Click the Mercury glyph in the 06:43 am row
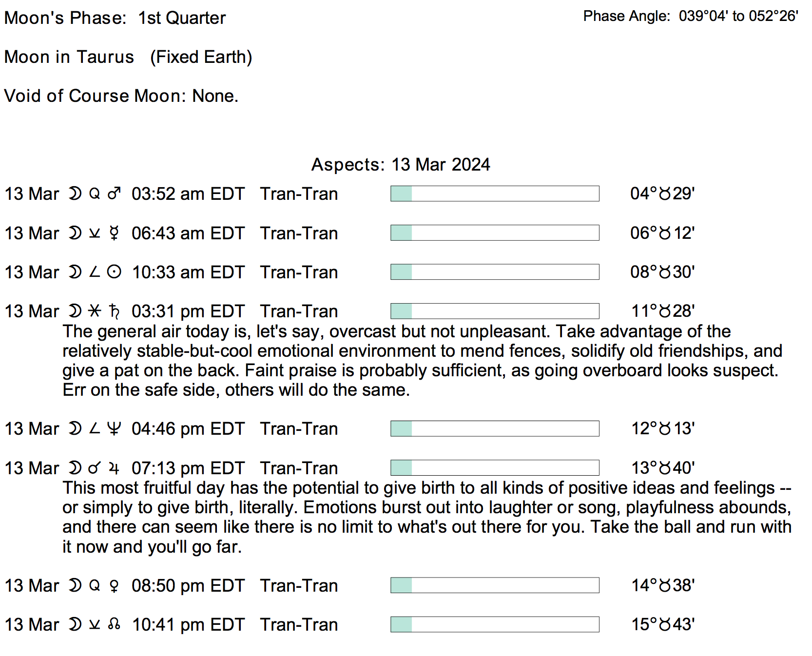The image size is (812, 656). pos(114,233)
